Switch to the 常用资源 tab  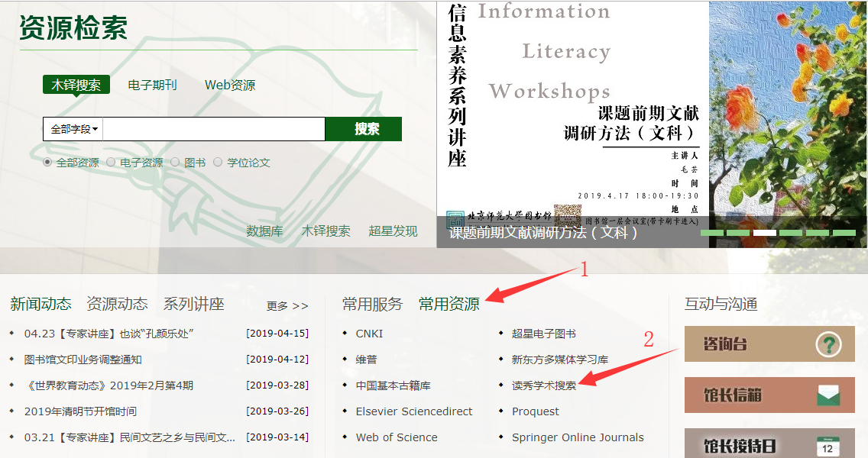pyautogui.click(x=449, y=304)
